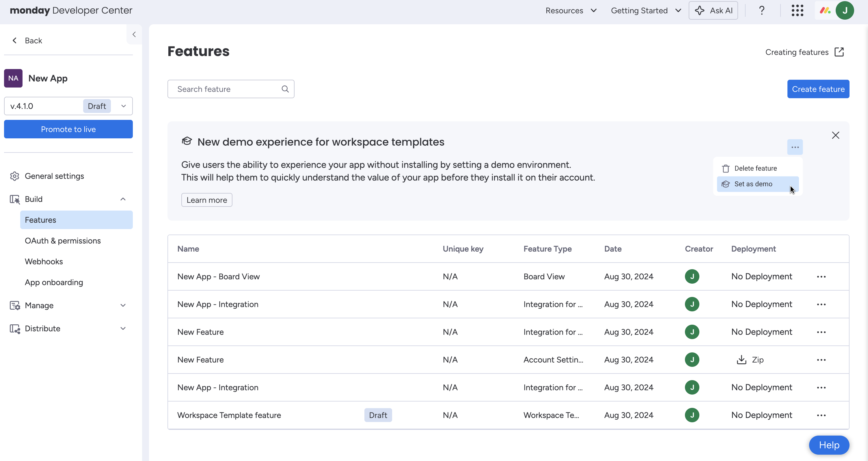Click the Ask AI sparkle icon
The image size is (868, 461).
click(x=700, y=10)
